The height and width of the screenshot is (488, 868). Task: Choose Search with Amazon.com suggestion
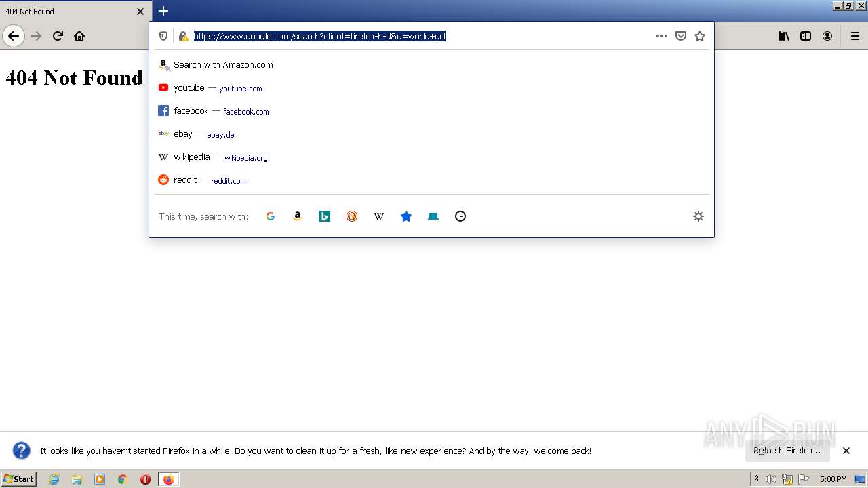click(x=431, y=65)
